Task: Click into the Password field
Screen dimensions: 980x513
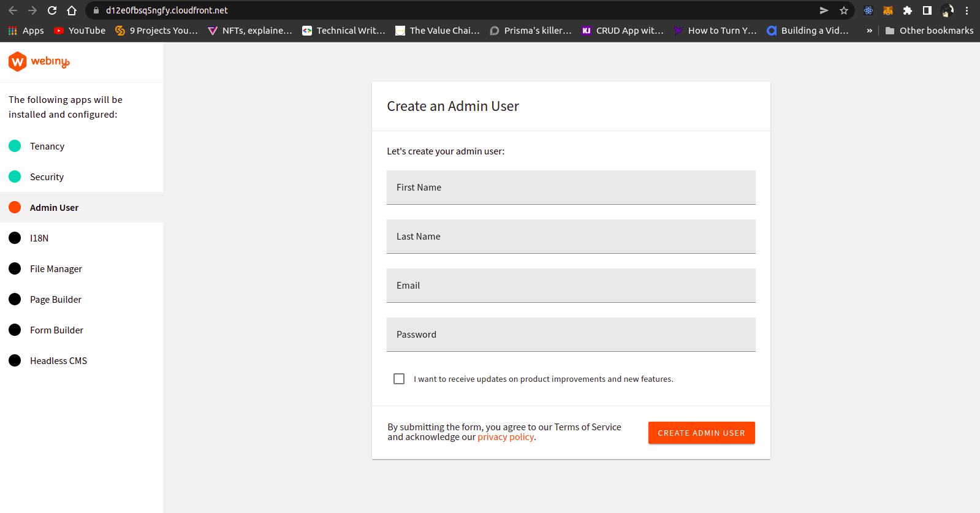Action: pyautogui.click(x=571, y=335)
